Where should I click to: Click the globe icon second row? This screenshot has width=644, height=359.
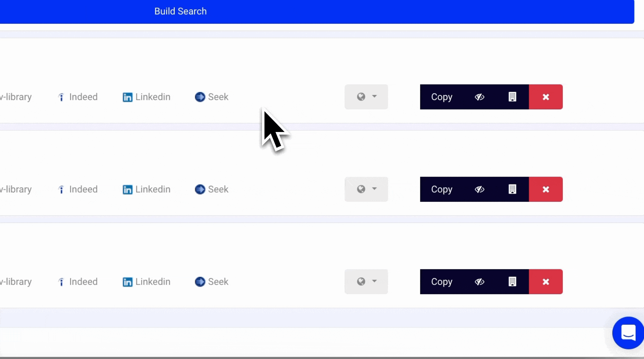(361, 189)
